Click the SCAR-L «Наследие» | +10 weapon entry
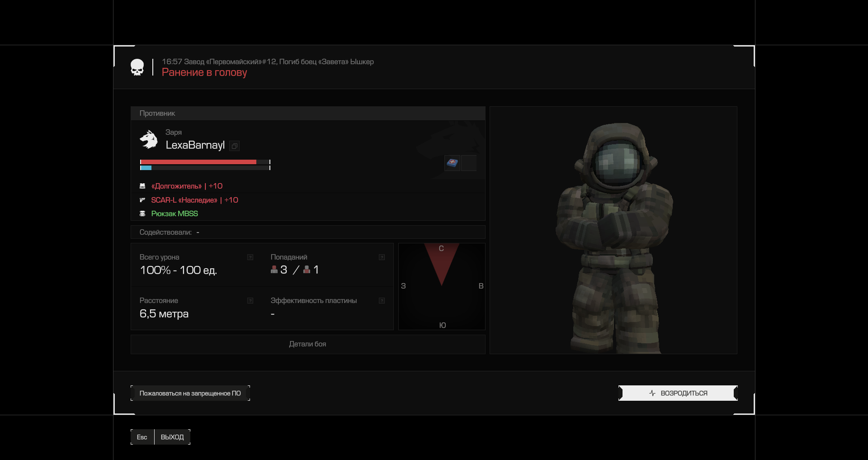Screen dimensions: 868x460 click(x=194, y=200)
